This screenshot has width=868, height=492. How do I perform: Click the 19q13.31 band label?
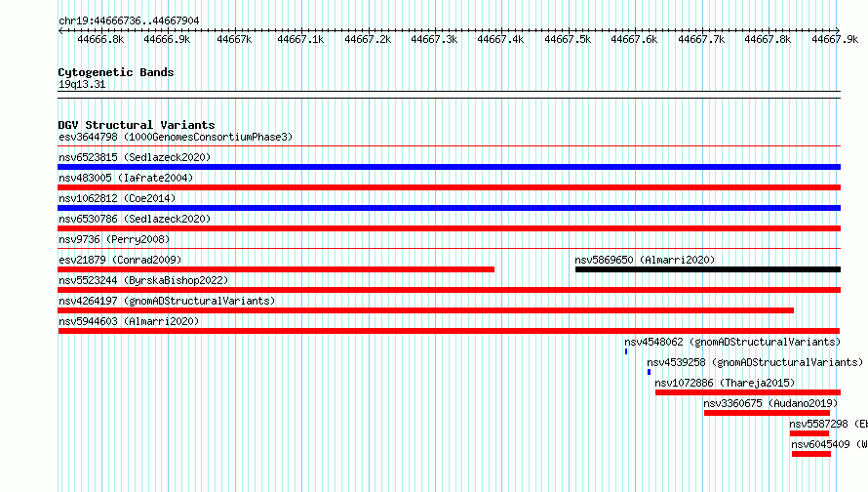pyautogui.click(x=82, y=84)
